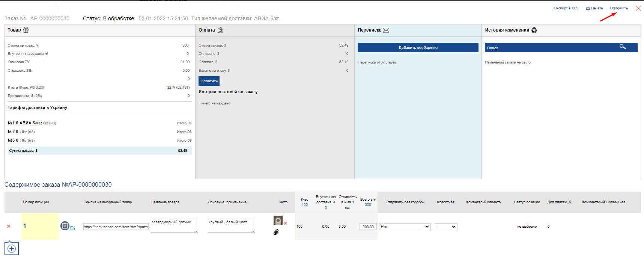Click the envelope icon next to Переписка
This screenshot has width=644, height=263.
point(386,30)
